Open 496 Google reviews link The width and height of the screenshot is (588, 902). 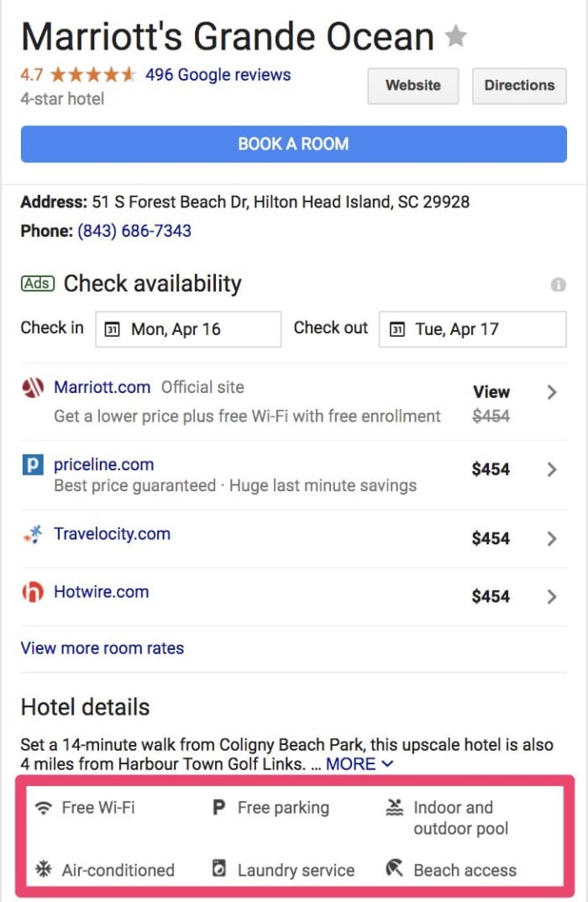(218, 75)
